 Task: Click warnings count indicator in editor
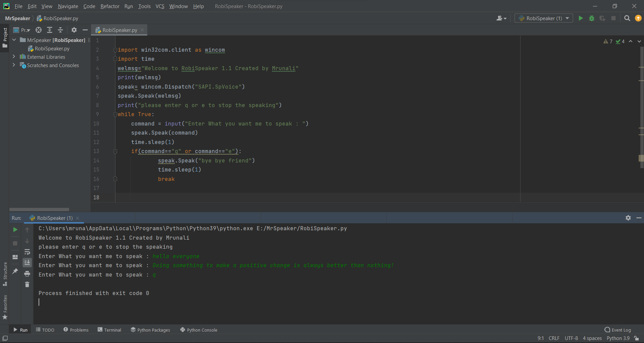click(608, 41)
